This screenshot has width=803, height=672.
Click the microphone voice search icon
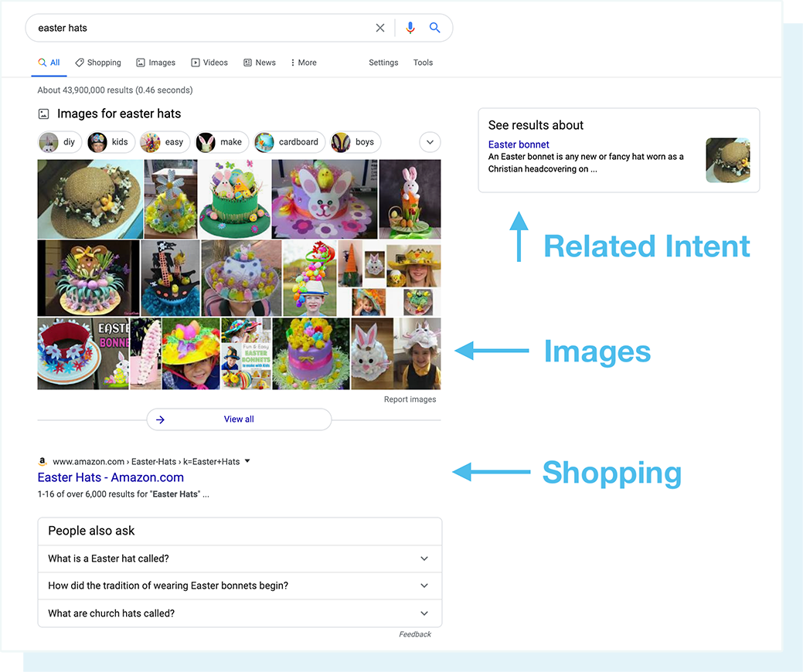(410, 27)
